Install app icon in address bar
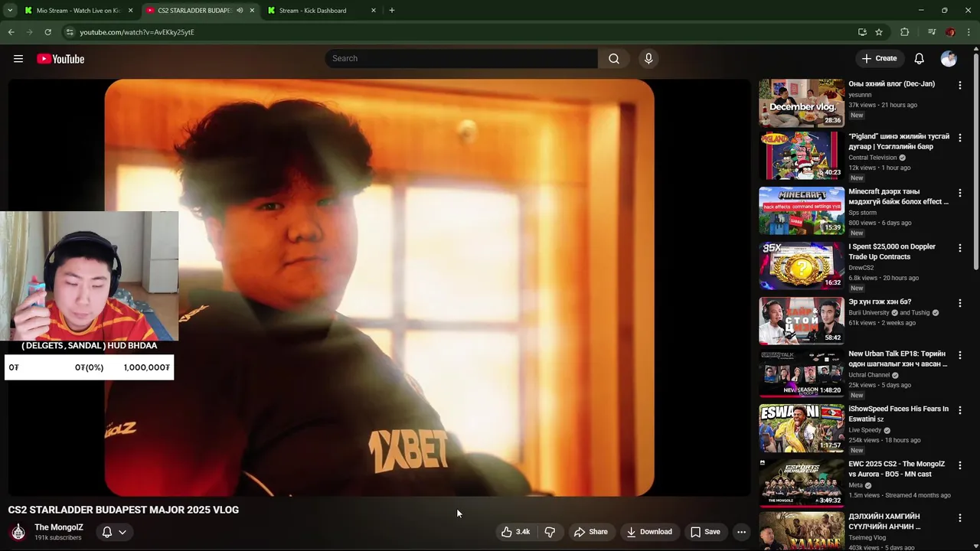Image resolution: width=980 pixels, height=551 pixels. (x=862, y=32)
